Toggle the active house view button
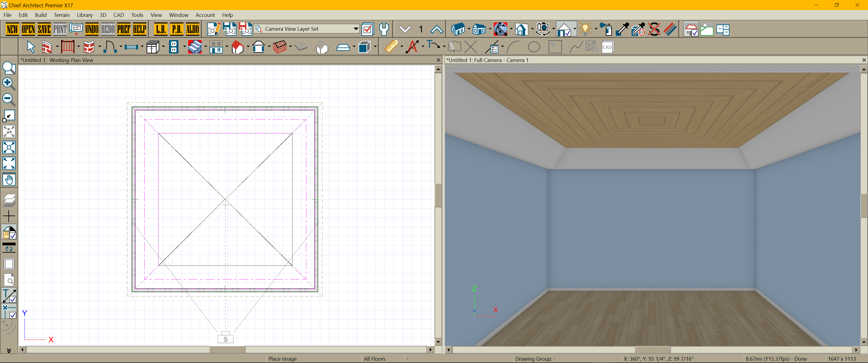868x363 pixels. (x=564, y=29)
